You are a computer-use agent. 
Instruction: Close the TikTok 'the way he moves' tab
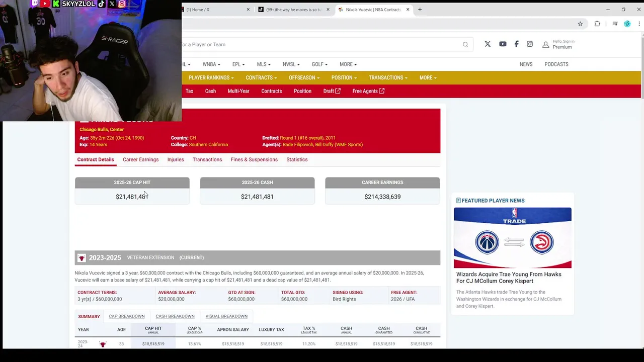click(328, 10)
